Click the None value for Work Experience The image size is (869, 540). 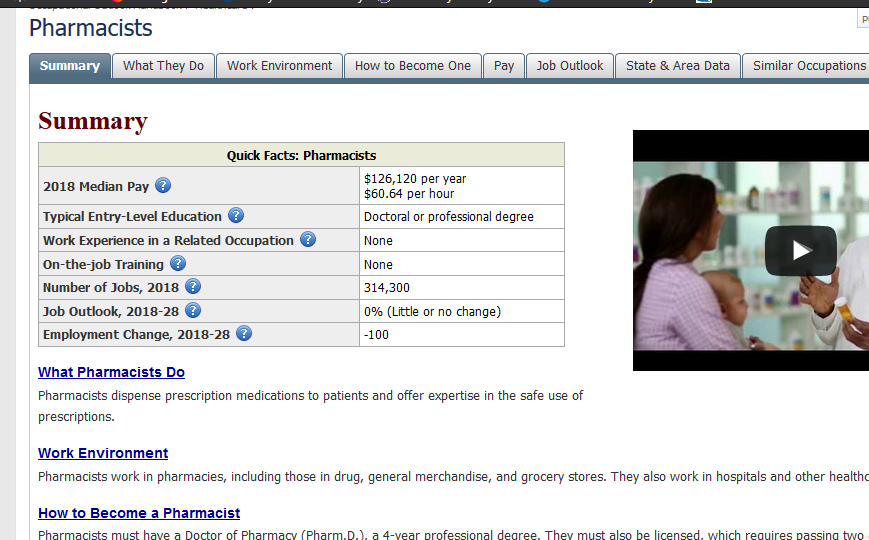click(378, 241)
